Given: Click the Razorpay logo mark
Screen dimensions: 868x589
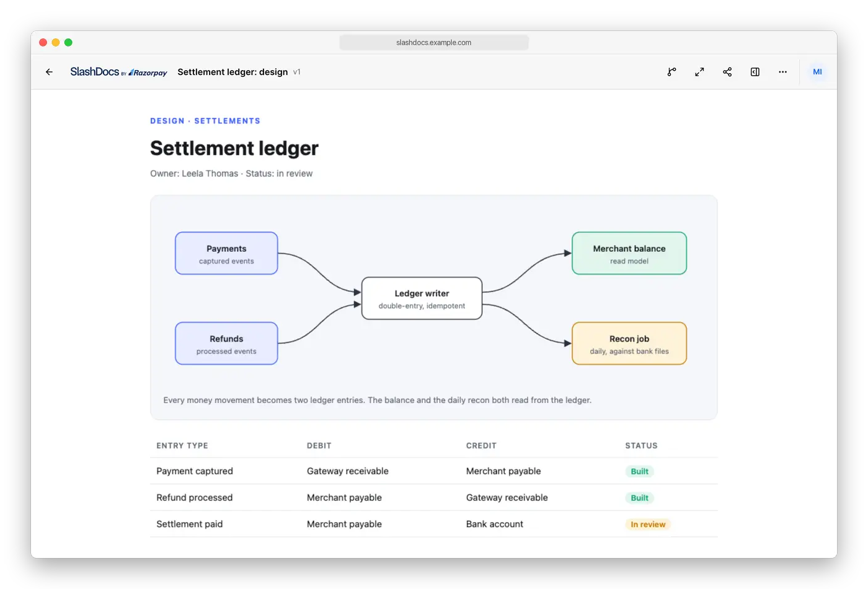Looking at the screenshot, I should pos(148,73).
